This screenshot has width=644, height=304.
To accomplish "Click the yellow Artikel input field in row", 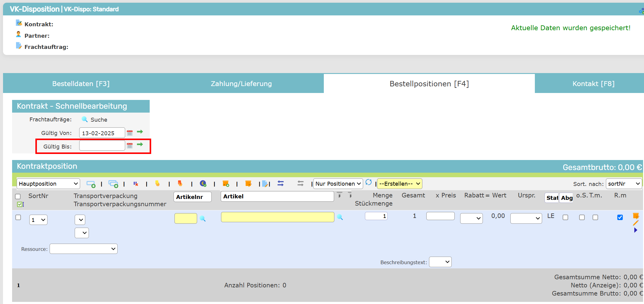I will coord(277,217).
